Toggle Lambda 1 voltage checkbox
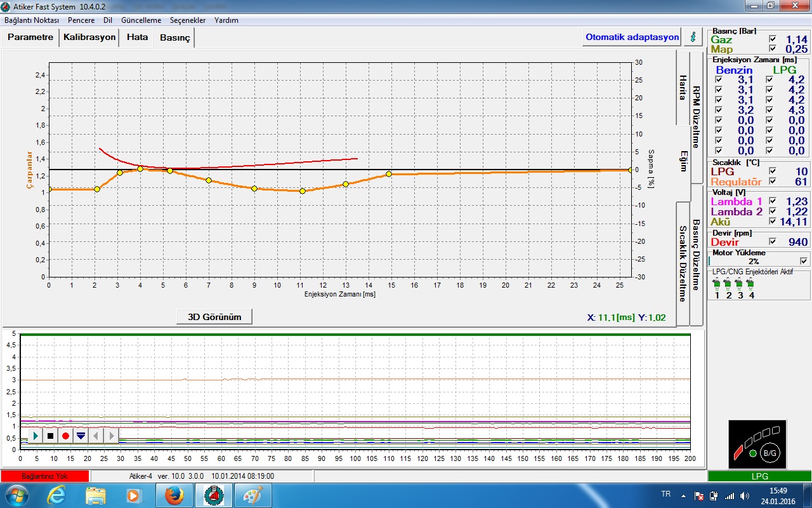This screenshot has width=812, height=508. [772, 201]
